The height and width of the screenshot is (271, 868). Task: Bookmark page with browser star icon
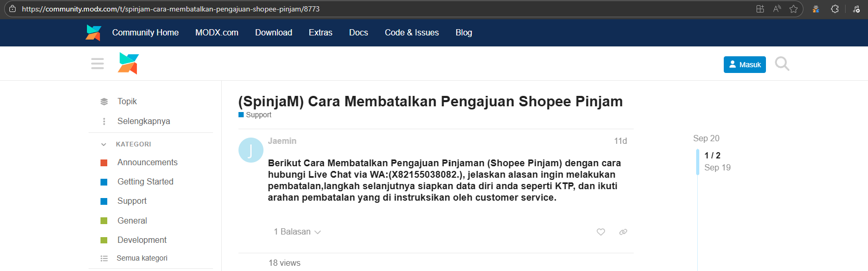point(793,9)
